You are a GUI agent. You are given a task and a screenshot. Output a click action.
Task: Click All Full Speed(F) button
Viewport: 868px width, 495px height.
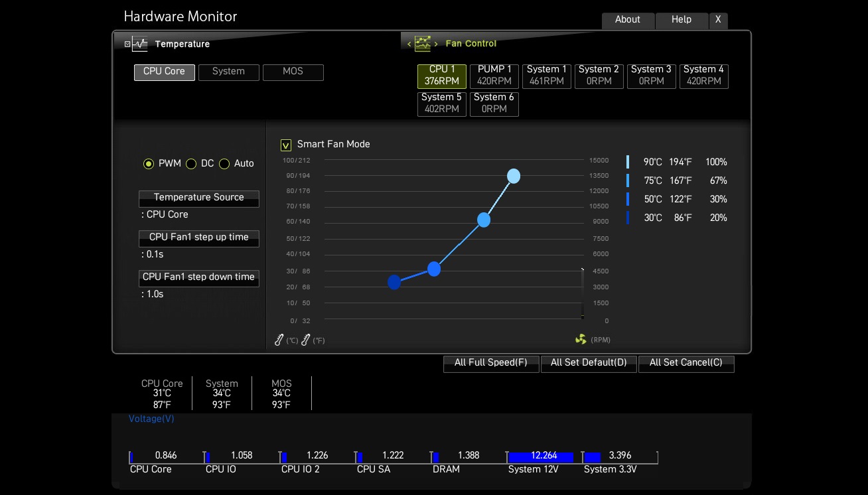click(x=491, y=364)
